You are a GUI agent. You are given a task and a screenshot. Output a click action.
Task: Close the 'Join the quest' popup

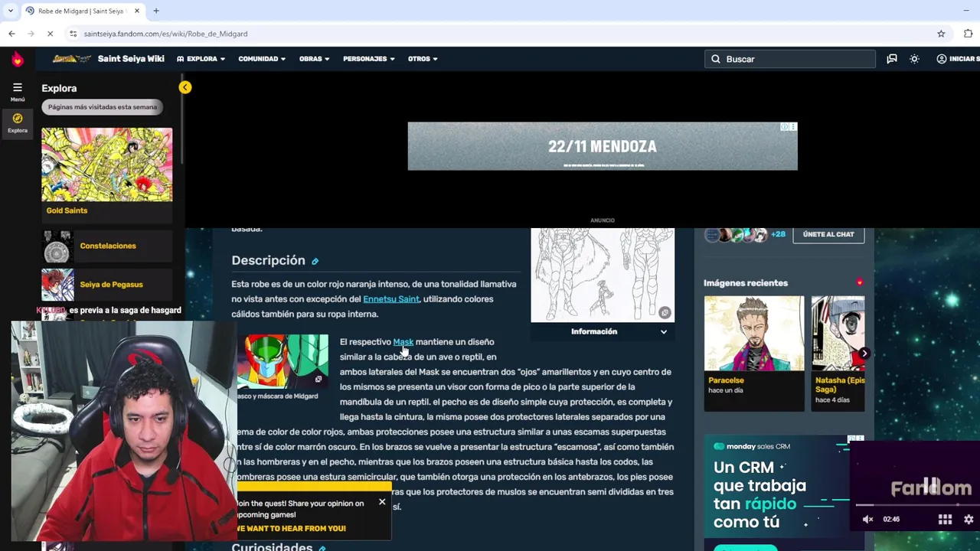point(382,502)
